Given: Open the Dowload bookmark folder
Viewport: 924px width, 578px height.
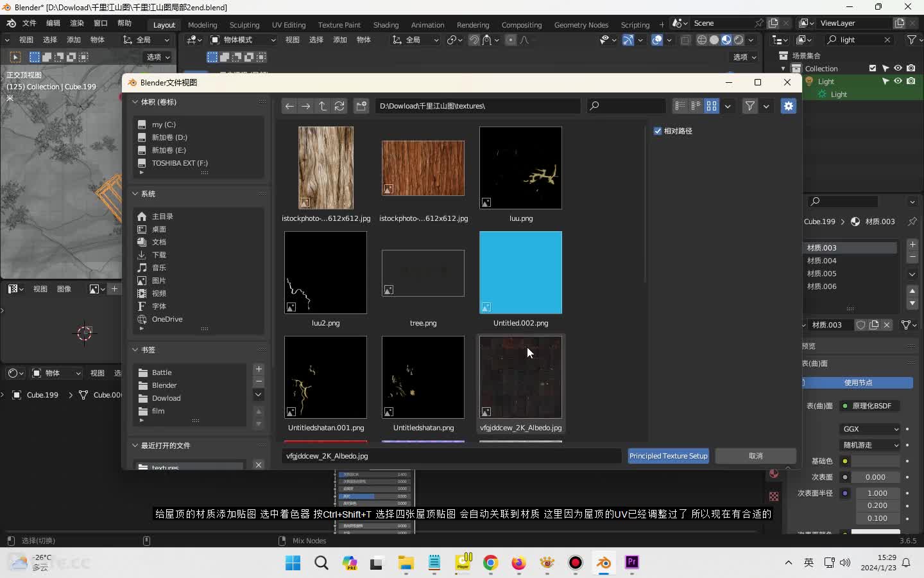Looking at the screenshot, I should pos(166,398).
